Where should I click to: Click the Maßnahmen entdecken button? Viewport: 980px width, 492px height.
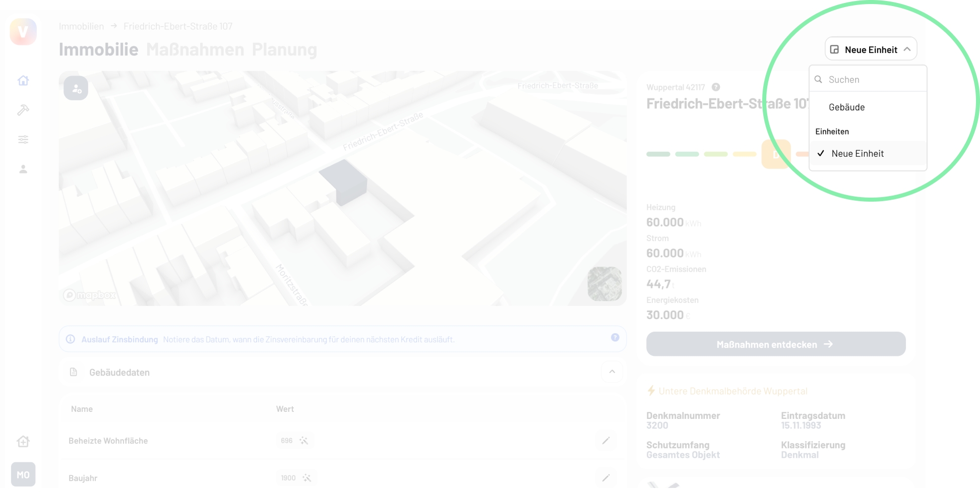[x=775, y=344]
